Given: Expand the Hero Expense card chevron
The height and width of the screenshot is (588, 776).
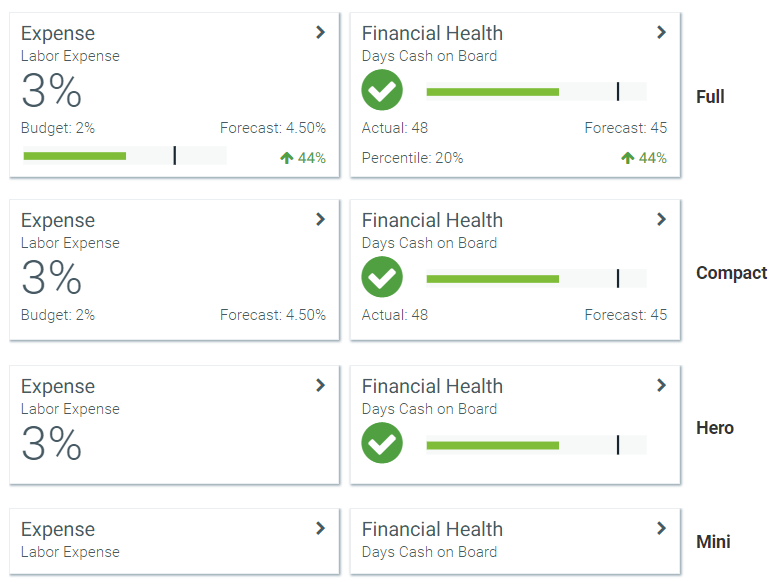Looking at the screenshot, I should pyautogui.click(x=320, y=385).
